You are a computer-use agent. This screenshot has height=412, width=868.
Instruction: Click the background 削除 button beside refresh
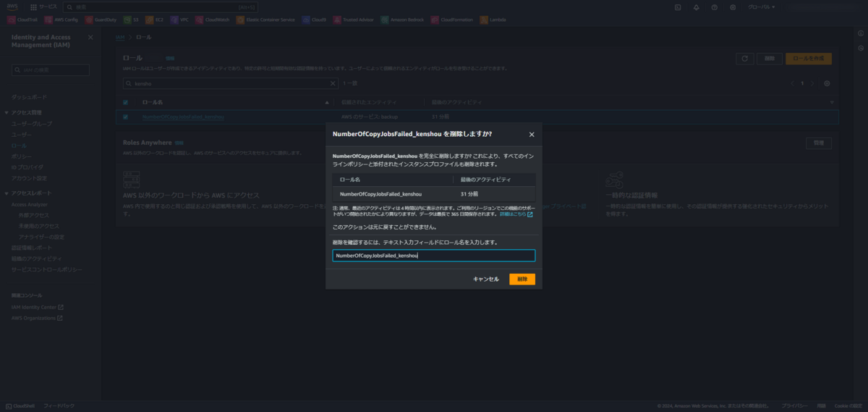tap(770, 59)
